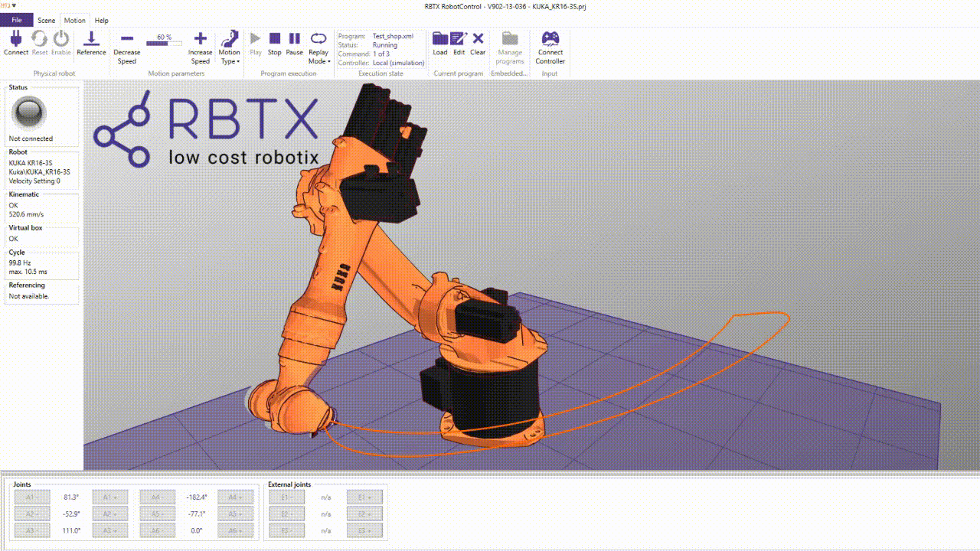This screenshot has width=980, height=551.
Task: Click the speed percentage slider bar
Action: [164, 44]
